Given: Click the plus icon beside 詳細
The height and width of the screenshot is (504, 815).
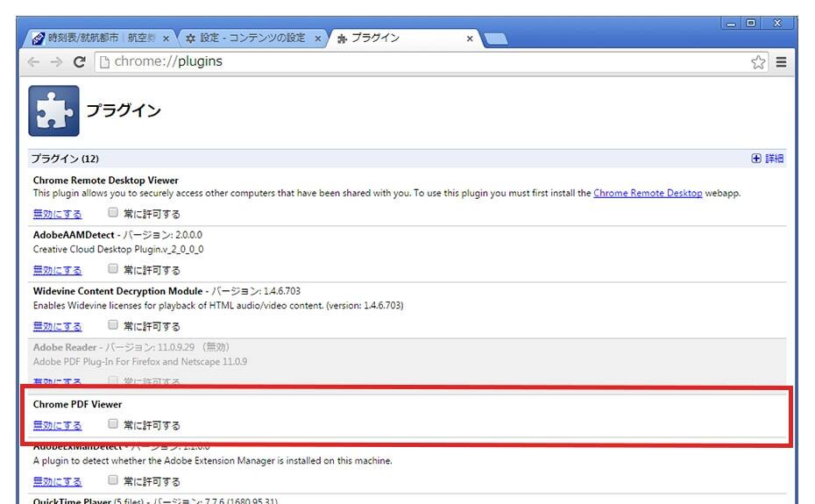Looking at the screenshot, I should [755, 158].
